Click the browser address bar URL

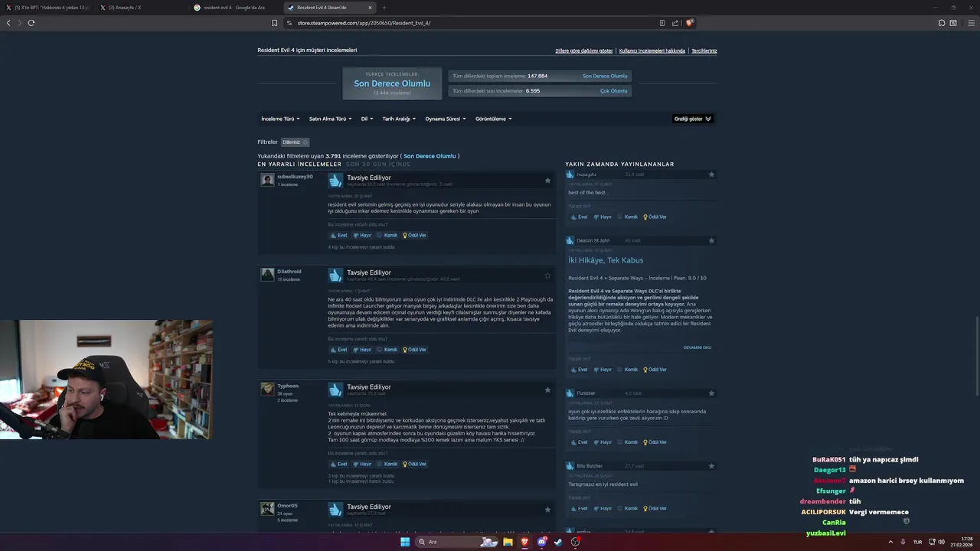(364, 23)
